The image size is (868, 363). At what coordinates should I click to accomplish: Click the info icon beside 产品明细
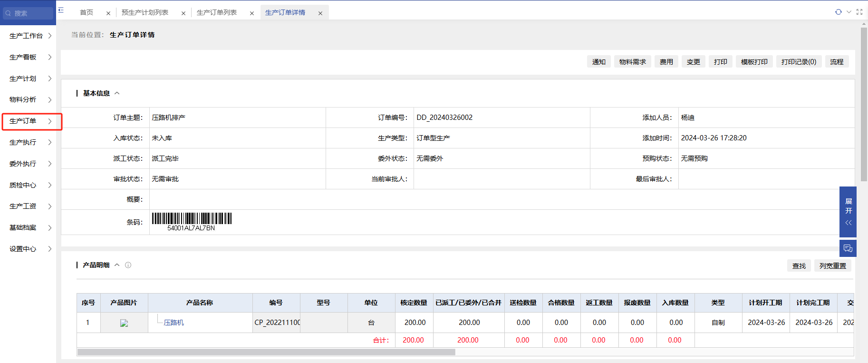(x=128, y=265)
